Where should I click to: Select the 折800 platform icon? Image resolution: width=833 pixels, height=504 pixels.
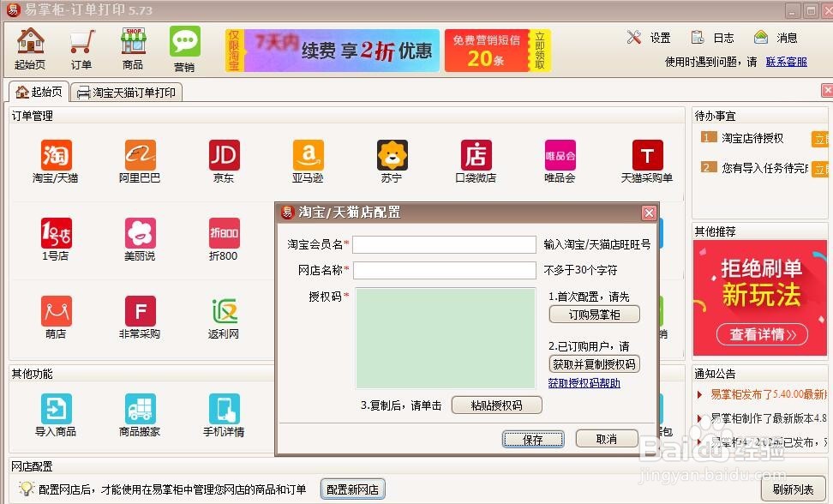224,239
